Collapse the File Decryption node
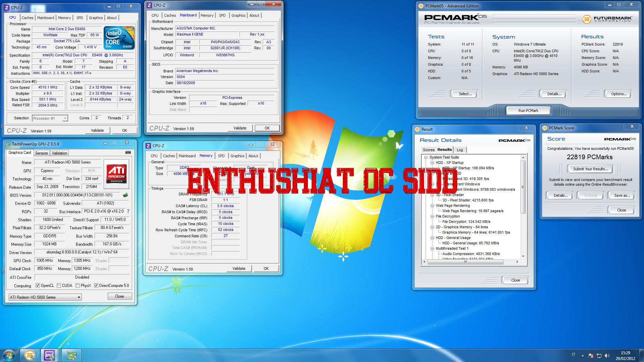 [x=432, y=216]
